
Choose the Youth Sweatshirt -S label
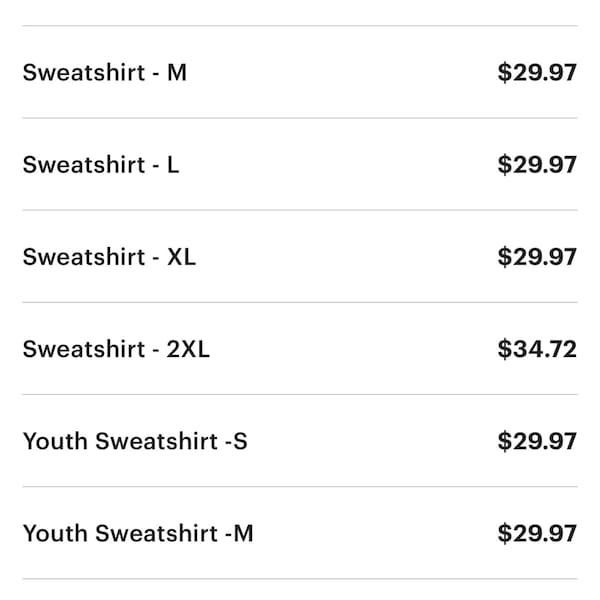(135, 441)
